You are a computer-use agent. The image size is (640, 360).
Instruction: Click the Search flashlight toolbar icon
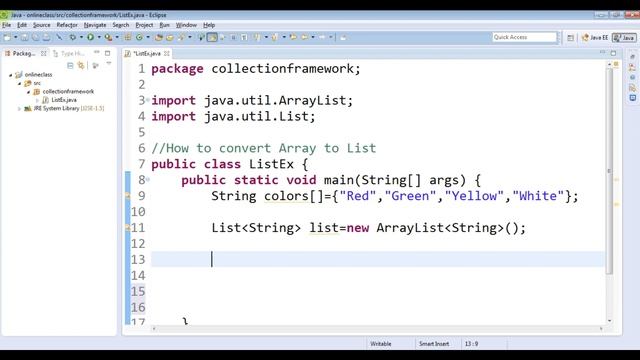181,37
